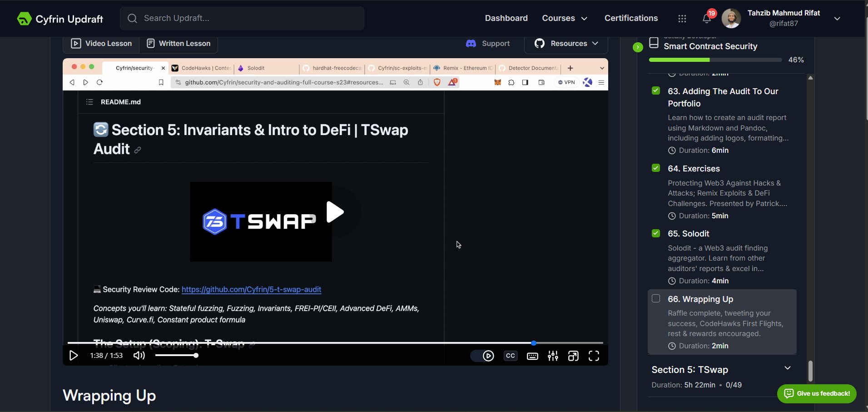
Task: Toggle closed captions with CC button
Action: pos(511,356)
